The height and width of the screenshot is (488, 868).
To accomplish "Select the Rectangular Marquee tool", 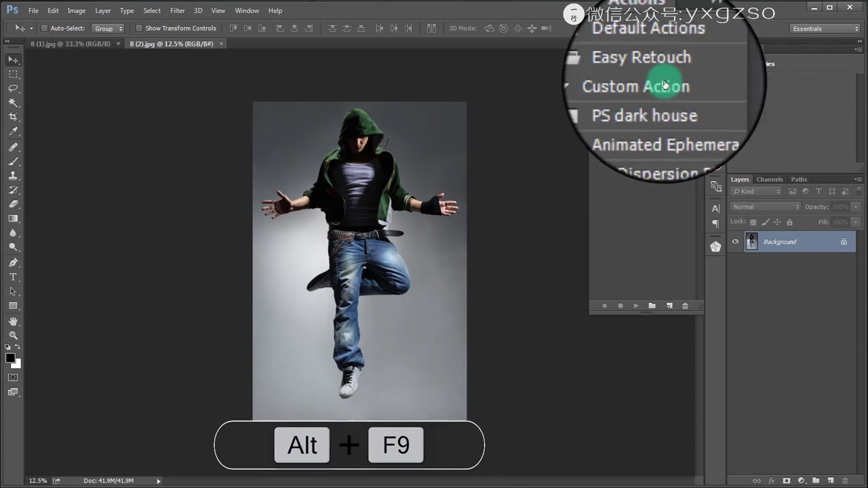I will click(13, 74).
